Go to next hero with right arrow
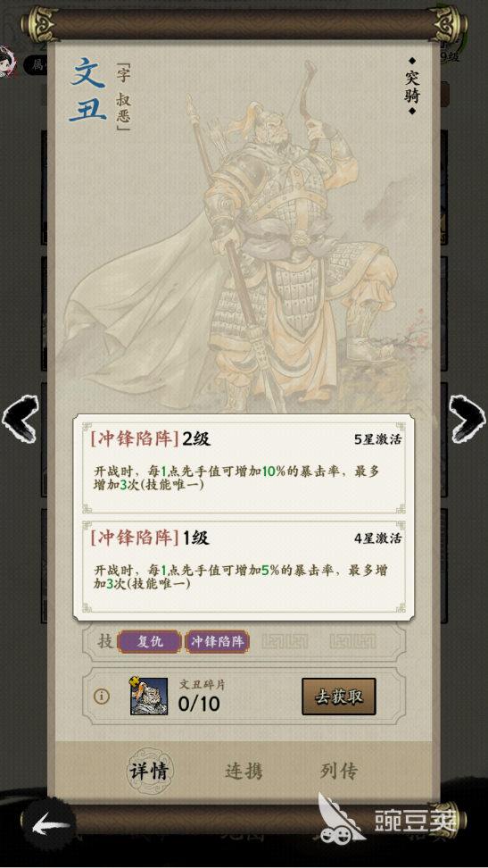The height and width of the screenshot is (868, 488). click(467, 418)
